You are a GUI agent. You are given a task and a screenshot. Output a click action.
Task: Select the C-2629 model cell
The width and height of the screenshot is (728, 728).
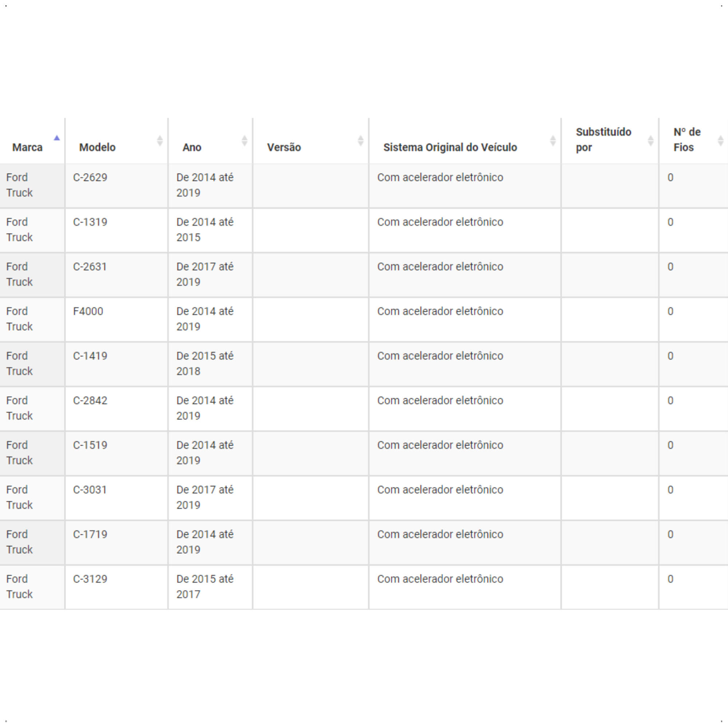click(116, 186)
